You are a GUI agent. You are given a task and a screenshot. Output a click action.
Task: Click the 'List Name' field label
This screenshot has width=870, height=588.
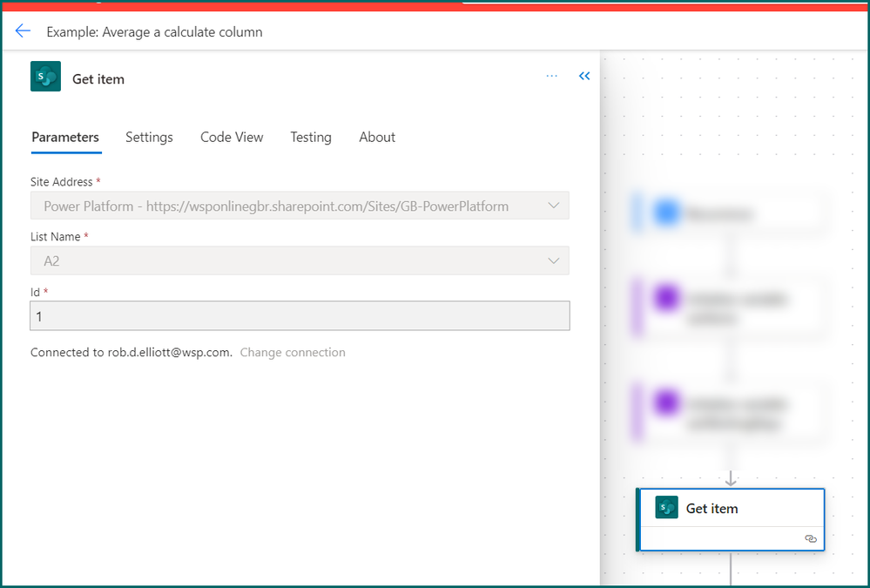56,237
